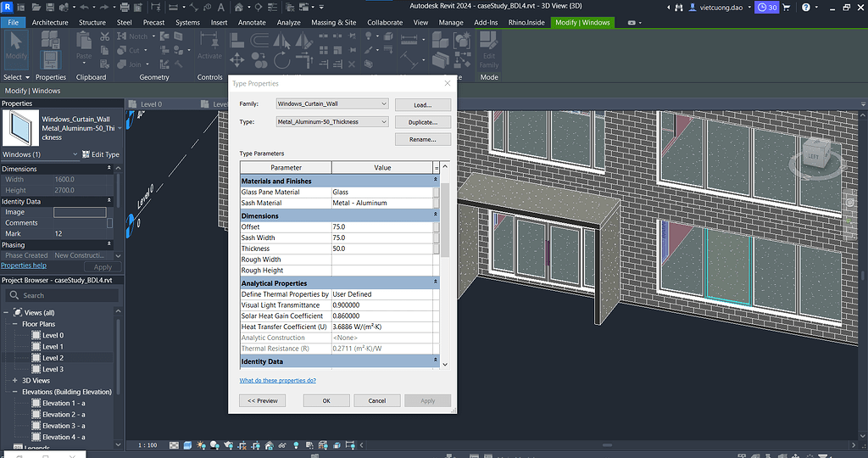Click the ViewCube in the 3D view
868x458 pixels.
coord(815,156)
